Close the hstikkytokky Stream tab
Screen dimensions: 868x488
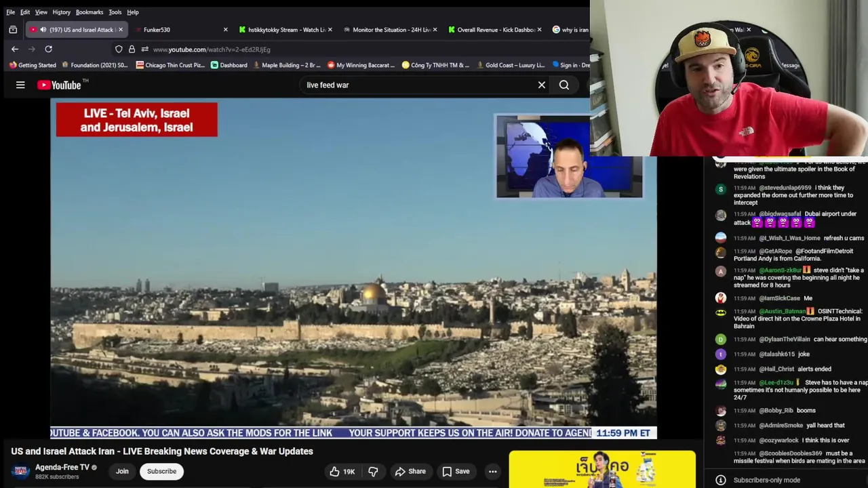(330, 30)
